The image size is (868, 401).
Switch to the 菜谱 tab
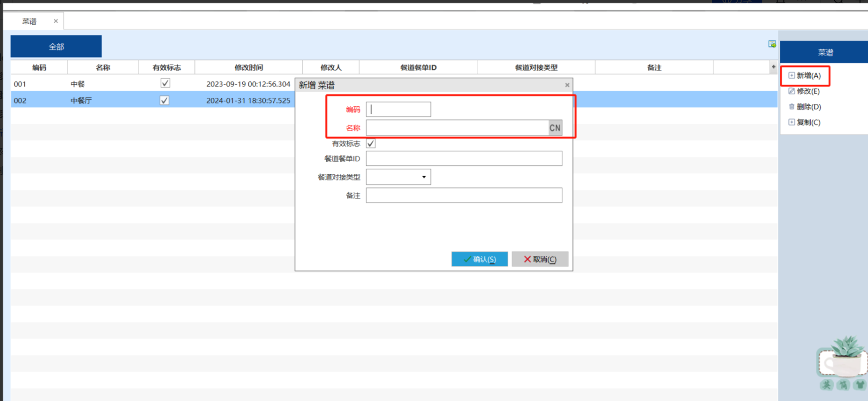(x=29, y=21)
